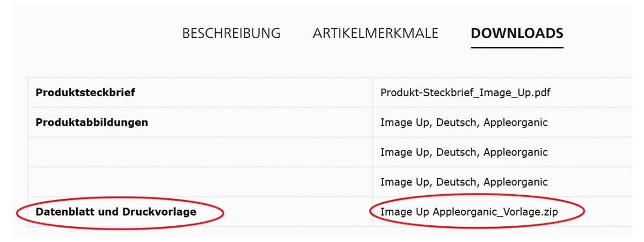Select the DOWNLOADS tab
The image size is (644, 242).
coord(517,33)
